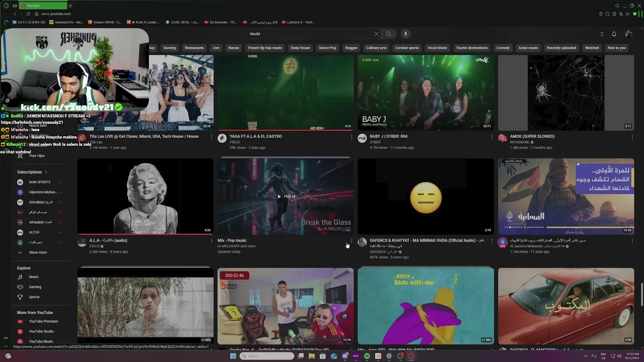Image resolution: width=644 pixels, height=362 pixels.
Task: Open the EA FC 25 bookmark
Action: click(28, 22)
